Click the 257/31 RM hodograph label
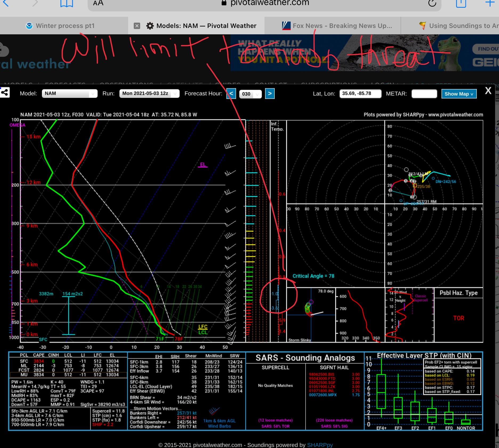Image resolution: width=499 pixels, height=448 pixels. click(427, 202)
